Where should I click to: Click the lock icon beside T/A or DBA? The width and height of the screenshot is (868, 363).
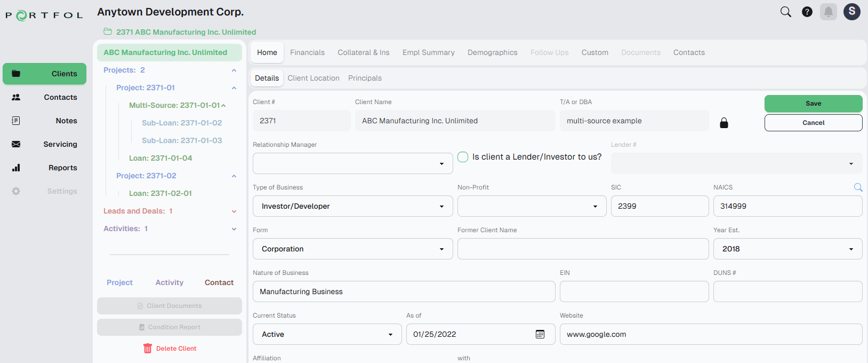[724, 123]
